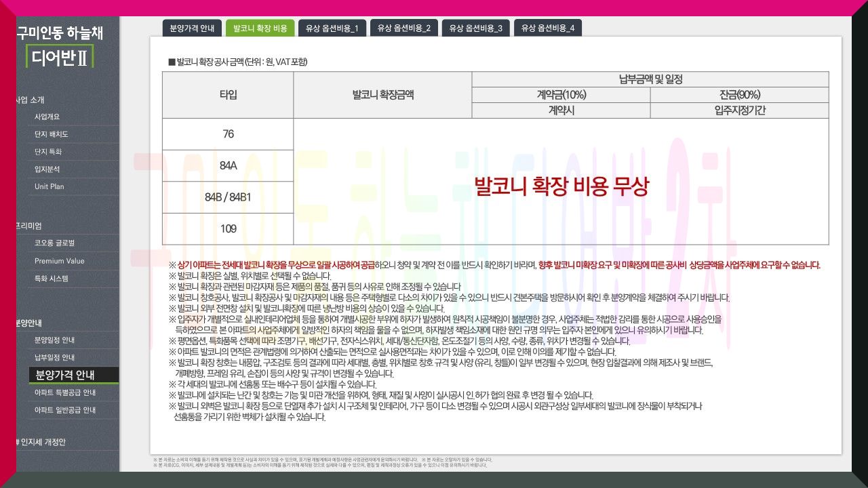868x488 pixels.
Task: Click the 타입 column header
Action: (228, 95)
